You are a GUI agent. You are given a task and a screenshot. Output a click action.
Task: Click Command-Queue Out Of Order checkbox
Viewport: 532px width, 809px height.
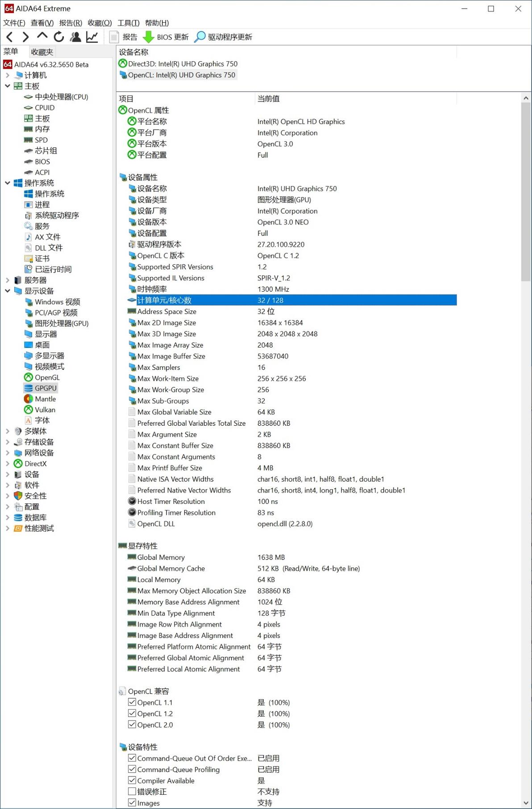click(x=132, y=758)
